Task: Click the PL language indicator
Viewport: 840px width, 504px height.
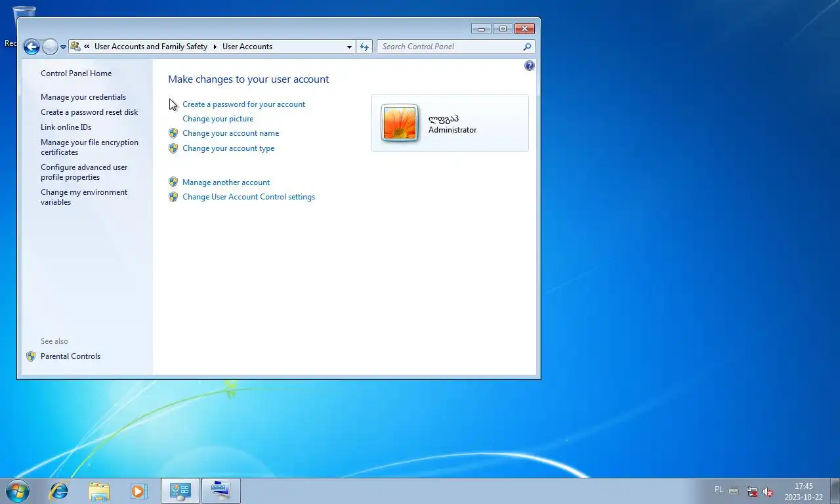Action: tap(719, 490)
